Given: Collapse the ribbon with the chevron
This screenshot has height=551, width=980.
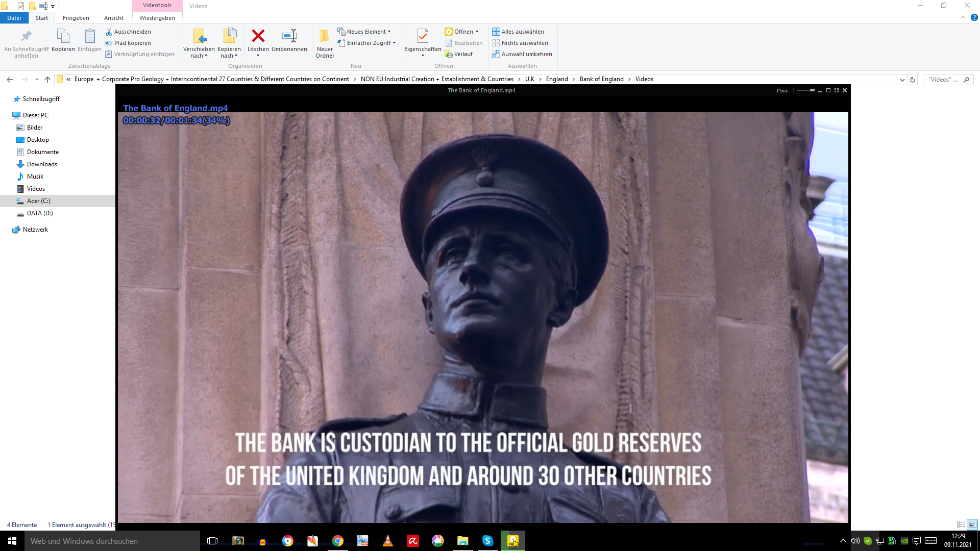Looking at the screenshot, I should coord(963,17).
